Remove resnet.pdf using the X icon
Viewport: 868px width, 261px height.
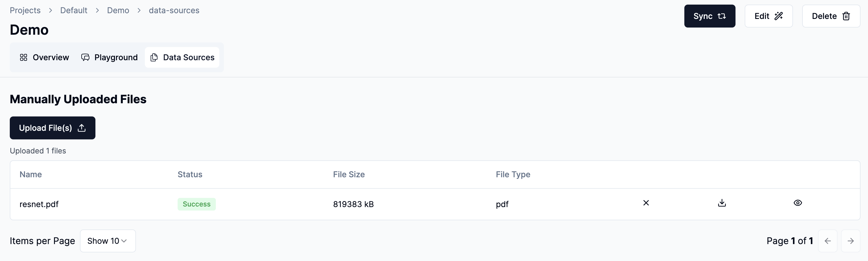646,203
